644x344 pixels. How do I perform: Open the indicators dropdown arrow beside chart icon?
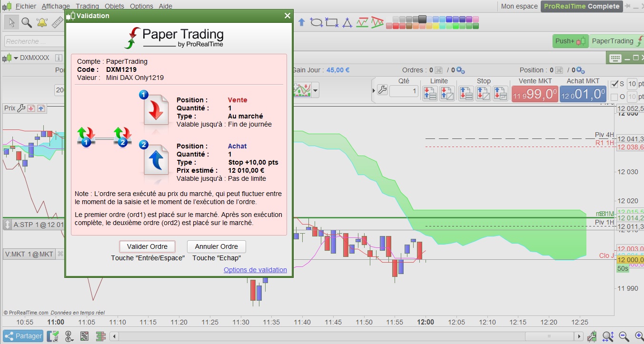pos(315,89)
